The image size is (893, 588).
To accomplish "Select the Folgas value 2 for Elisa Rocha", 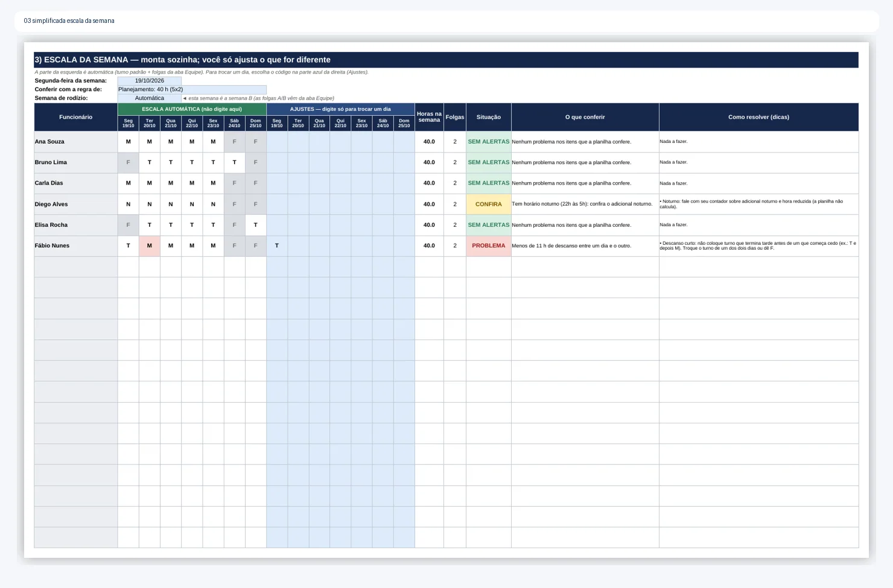I will pyautogui.click(x=455, y=225).
